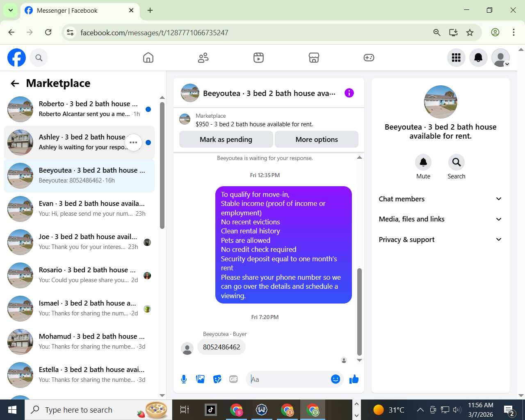Open Roberto conversation
The width and height of the screenshot is (525, 420).
pos(79,109)
